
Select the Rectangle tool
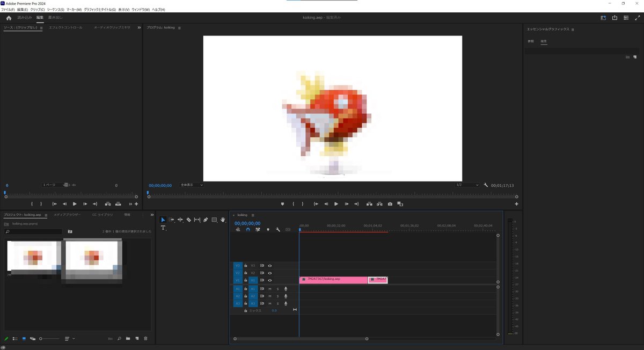[214, 220]
